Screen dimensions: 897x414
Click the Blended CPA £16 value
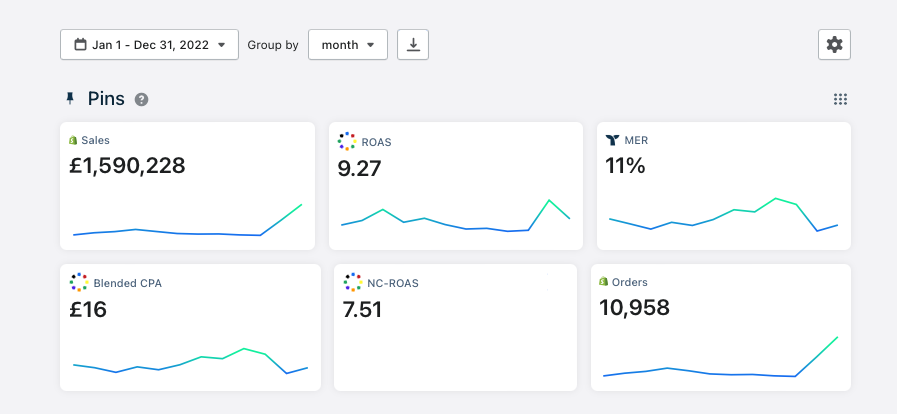(x=88, y=309)
